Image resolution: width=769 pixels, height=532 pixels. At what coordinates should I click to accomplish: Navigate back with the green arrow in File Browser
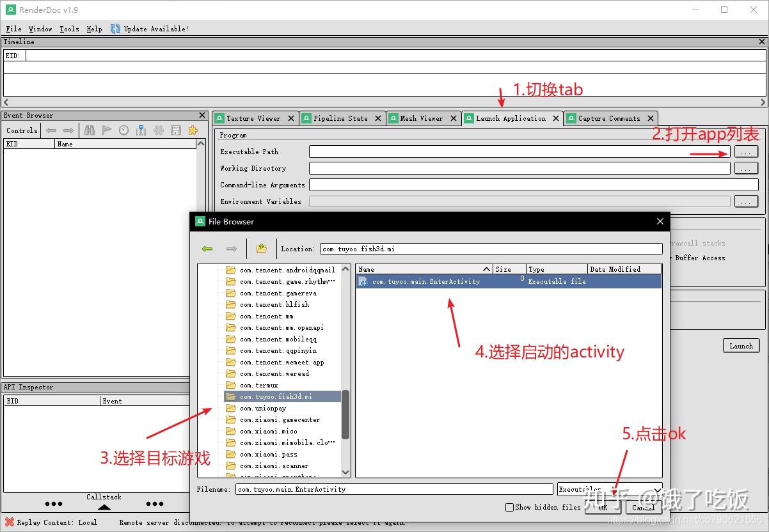207,248
